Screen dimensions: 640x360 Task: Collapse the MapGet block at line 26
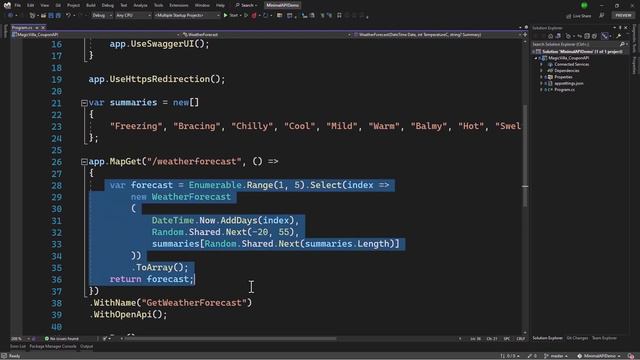coord(84,162)
